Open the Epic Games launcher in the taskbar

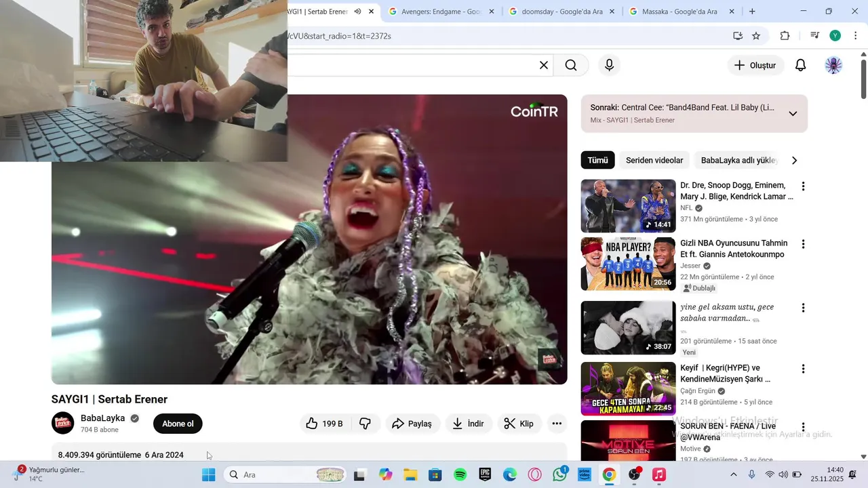(x=485, y=475)
